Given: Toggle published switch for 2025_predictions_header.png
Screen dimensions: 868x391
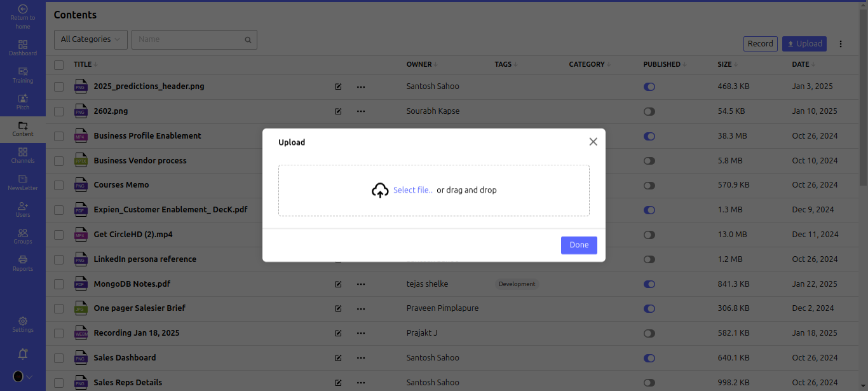Looking at the screenshot, I should pos(649,86).
